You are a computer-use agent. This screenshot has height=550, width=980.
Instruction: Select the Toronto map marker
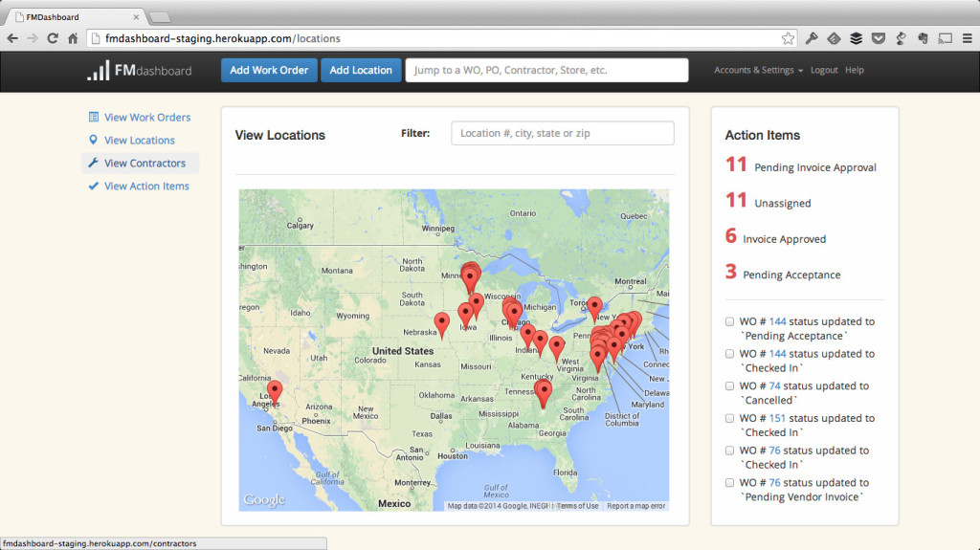[594, 307]
